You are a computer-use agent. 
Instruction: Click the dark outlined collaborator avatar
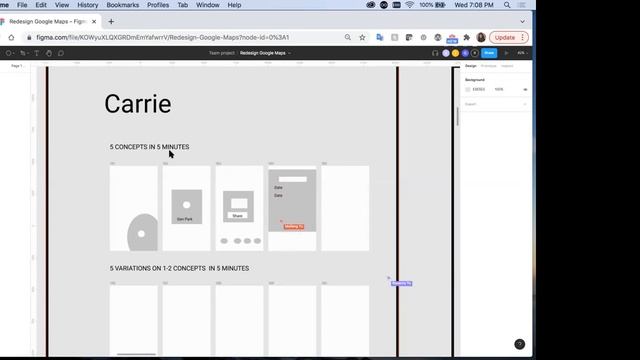[475, 53]
